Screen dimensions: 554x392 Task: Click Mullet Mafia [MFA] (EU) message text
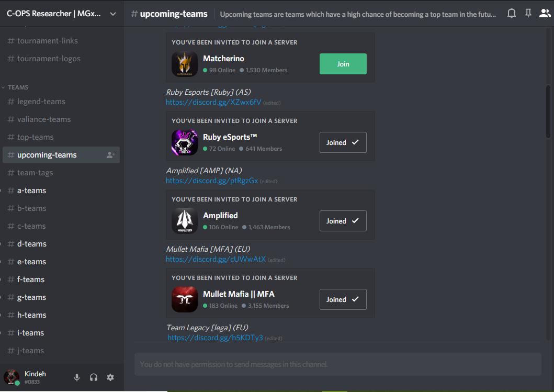pyautogui.click(x=208, y=249)
